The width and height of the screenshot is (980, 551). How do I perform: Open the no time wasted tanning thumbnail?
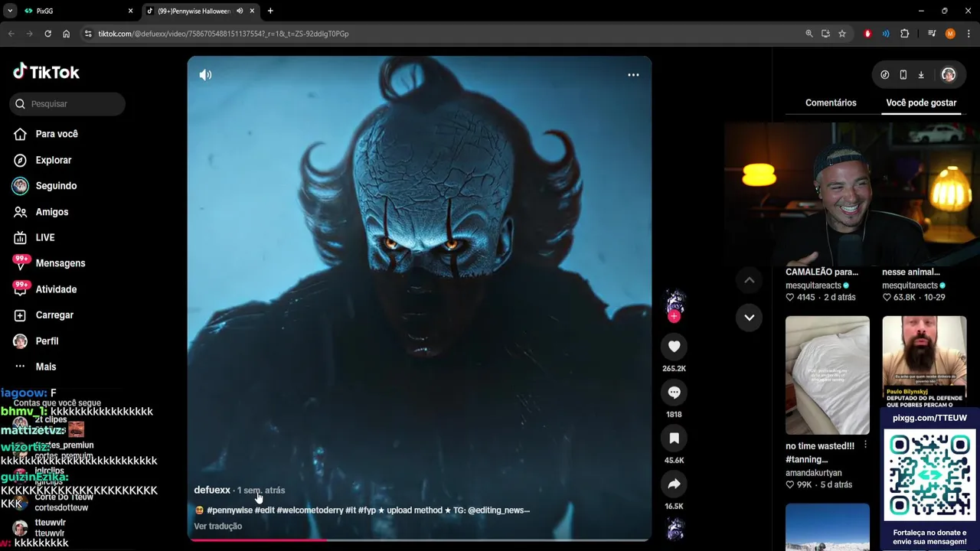coord(828,375)
